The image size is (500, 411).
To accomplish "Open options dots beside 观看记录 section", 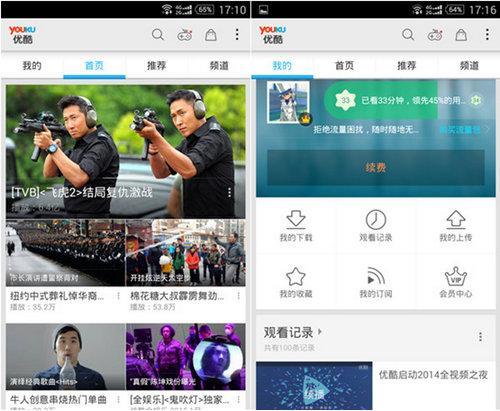I will tap(480, 337).
